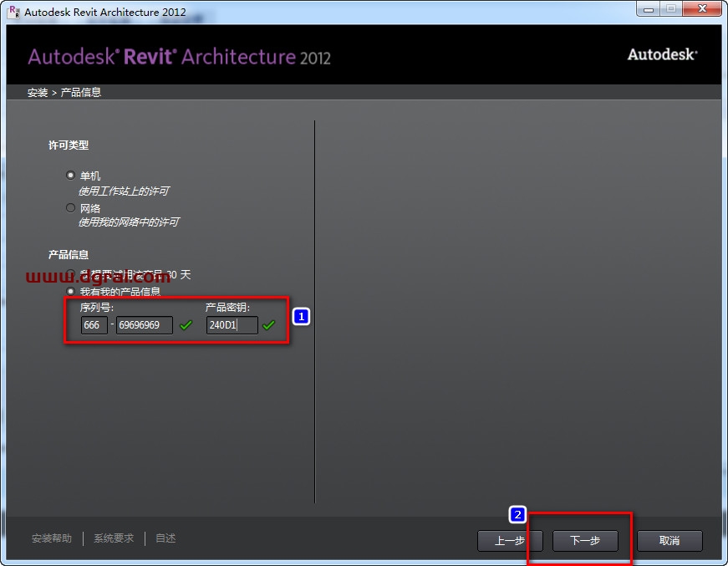The image size is (728, 566).
Task: Choose the 30 天 trial option radio button
Action: pos(70,274)
